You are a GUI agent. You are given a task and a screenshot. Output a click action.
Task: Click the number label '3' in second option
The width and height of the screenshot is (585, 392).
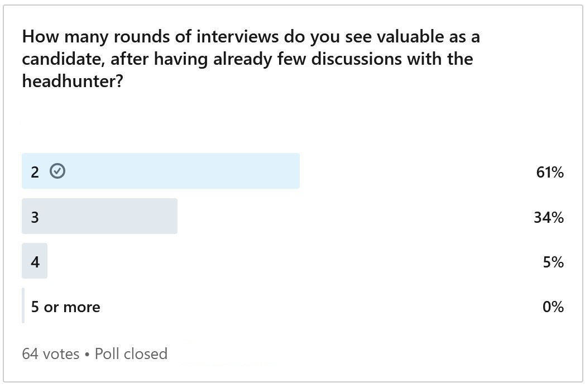pyautogui.click(x=35, y=217)
